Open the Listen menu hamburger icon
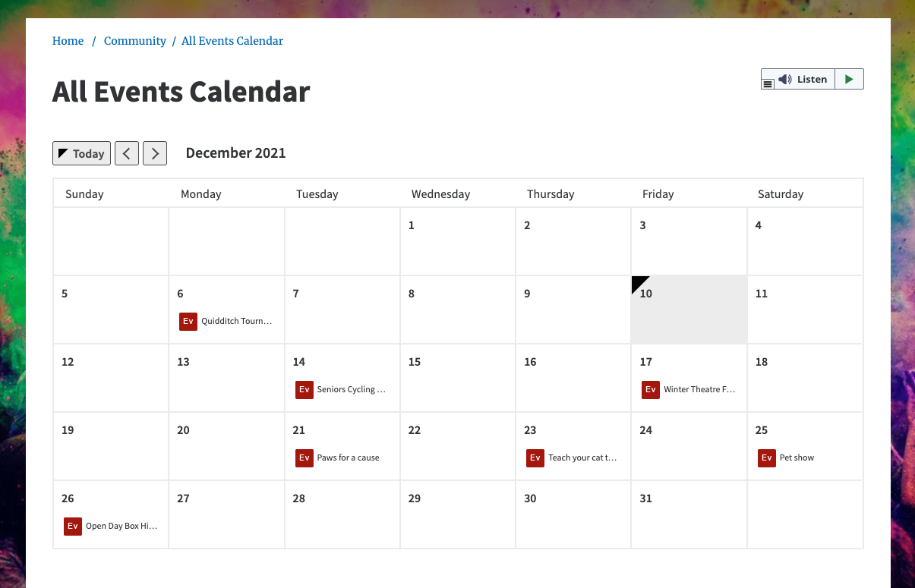915x588 pixels. pyautogui.click(x=768, y=83)
